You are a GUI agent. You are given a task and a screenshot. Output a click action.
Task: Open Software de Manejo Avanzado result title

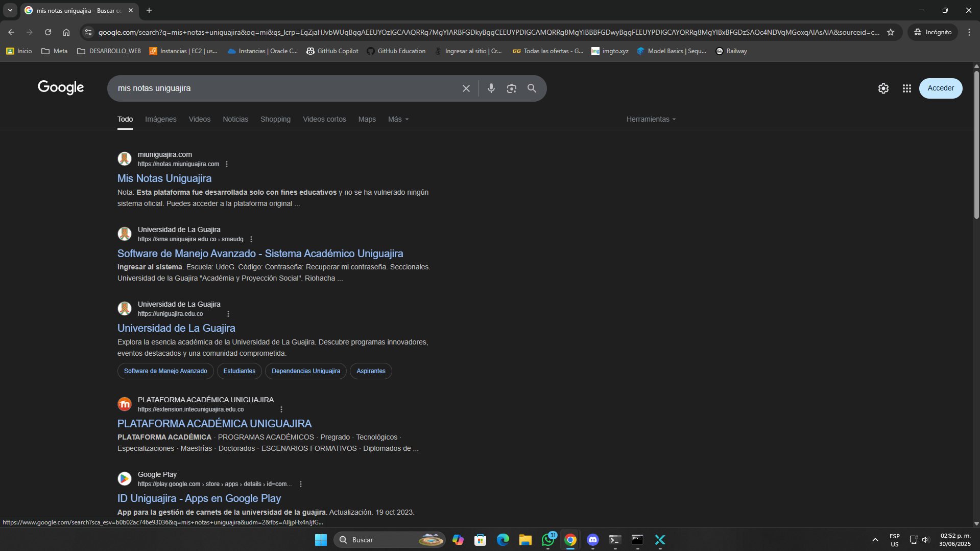coord(260,254)
